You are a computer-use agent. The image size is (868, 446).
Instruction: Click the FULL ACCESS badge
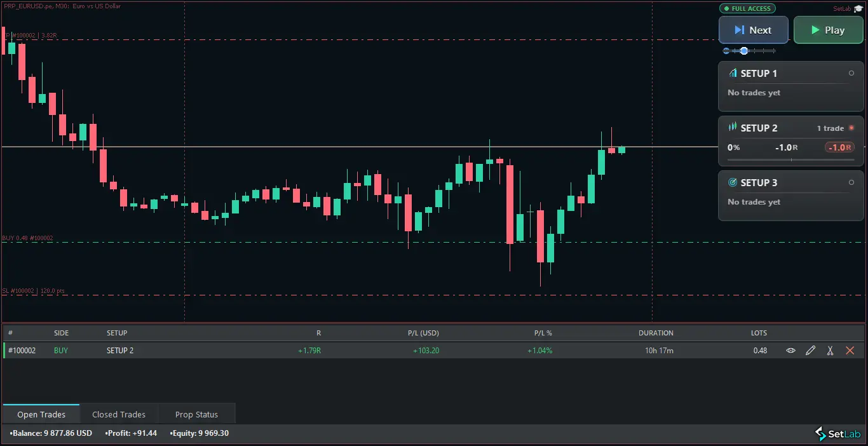coord(747,8)
